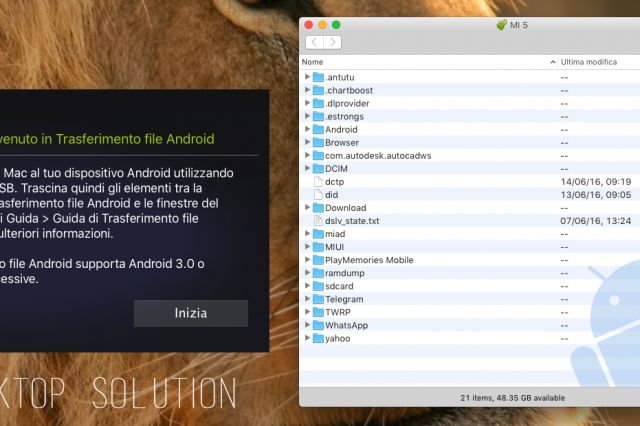Expand the Browser folder disclosure triangle
The width and height of the screenshot is (640, 426).
(307, 142)
